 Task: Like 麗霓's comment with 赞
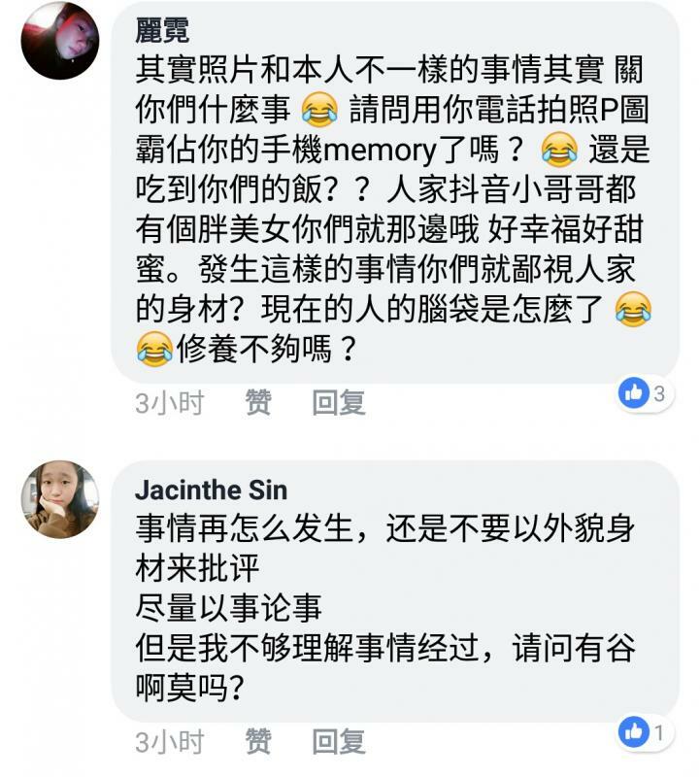(258, 402)
